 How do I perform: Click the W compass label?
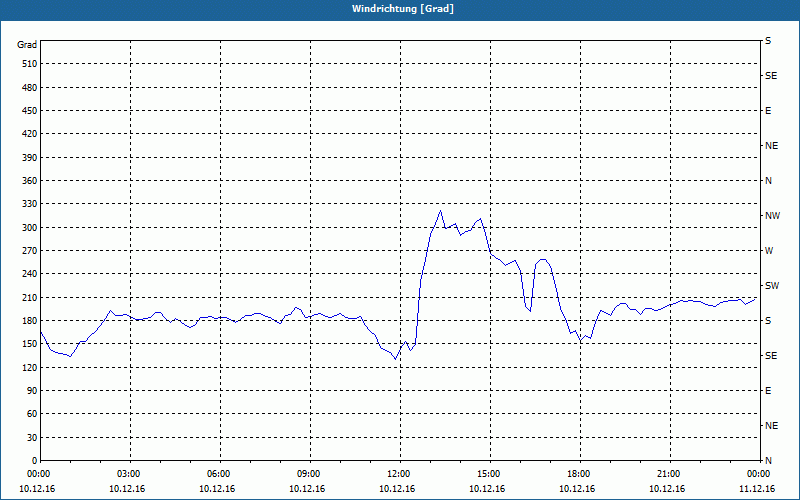pyautogui.click(x=769, y=251)
